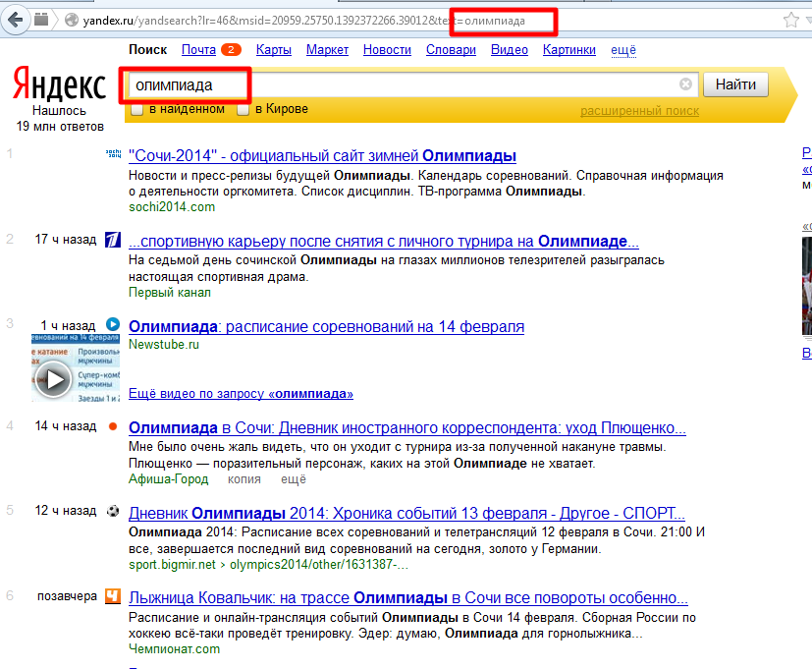Bookmark page with the star icon
Image resolution: width=812 pixels, height=669 pixels.
[790, 21]
